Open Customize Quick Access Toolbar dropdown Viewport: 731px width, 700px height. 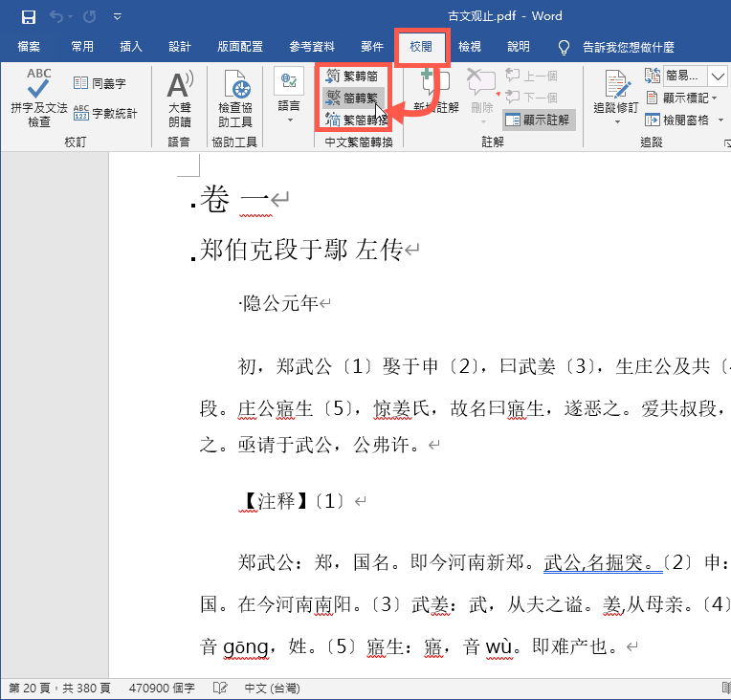(118, 17)
